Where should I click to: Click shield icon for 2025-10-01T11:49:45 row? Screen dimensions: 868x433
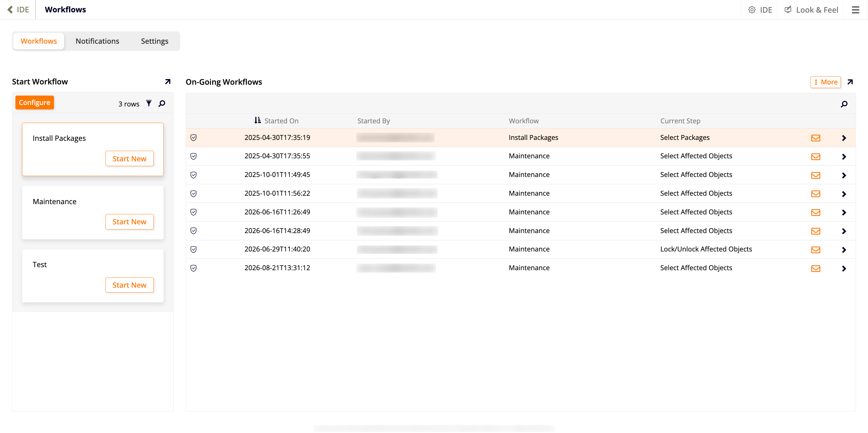coord(193,175)
